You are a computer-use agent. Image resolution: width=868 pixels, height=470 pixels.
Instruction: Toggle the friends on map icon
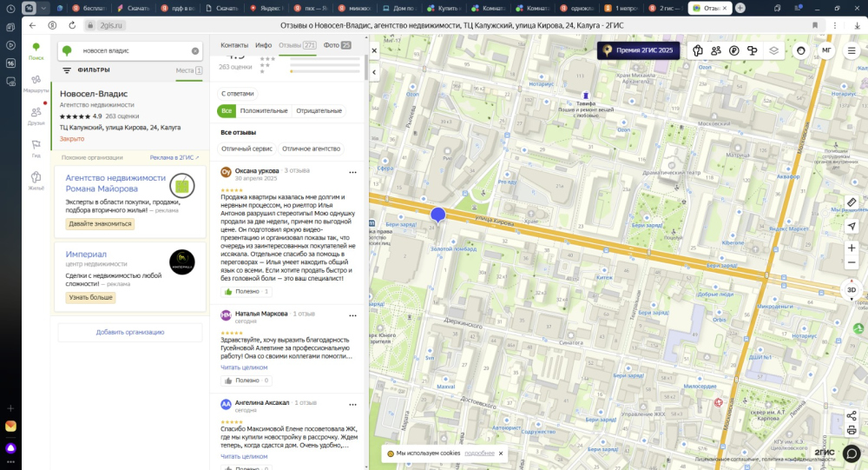click(716, 50)
